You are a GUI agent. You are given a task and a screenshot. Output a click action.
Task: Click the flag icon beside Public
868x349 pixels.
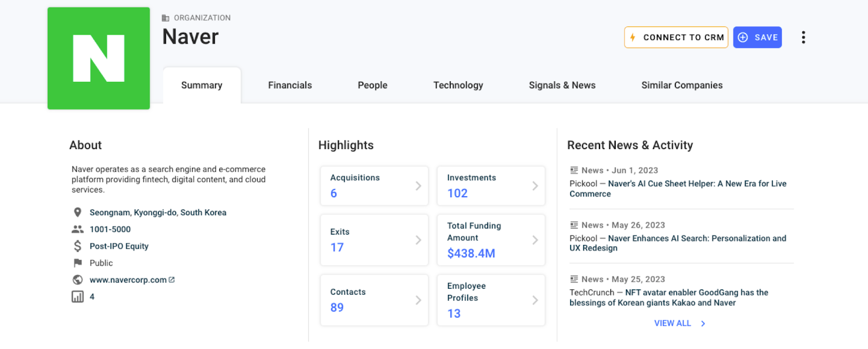78,263
